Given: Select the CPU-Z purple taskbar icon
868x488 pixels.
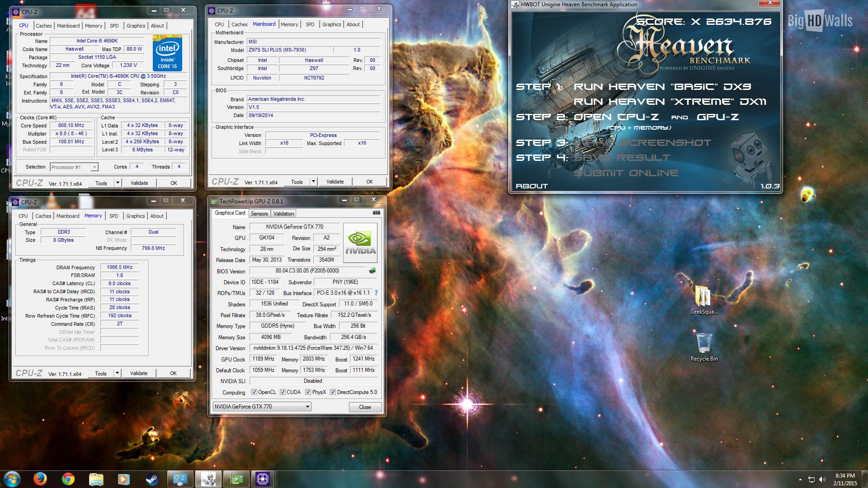Looking at the screenshot, I should click(x=263, y=479).
